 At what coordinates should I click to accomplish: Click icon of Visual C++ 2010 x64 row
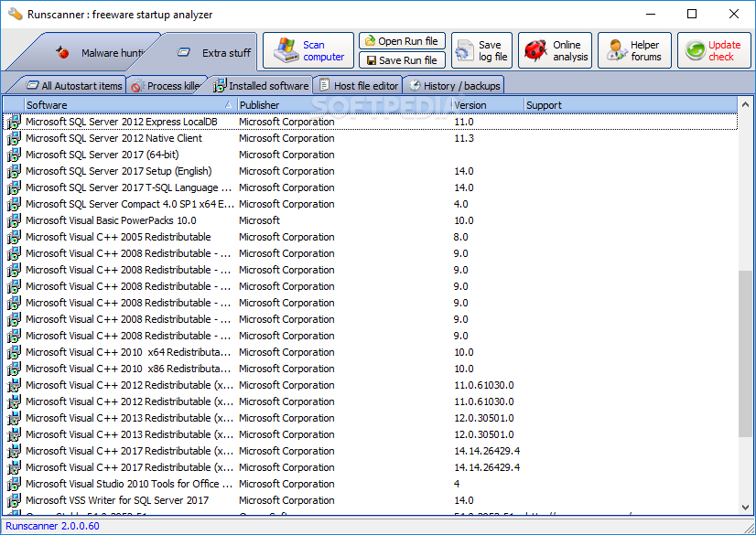tap(14, 352)
